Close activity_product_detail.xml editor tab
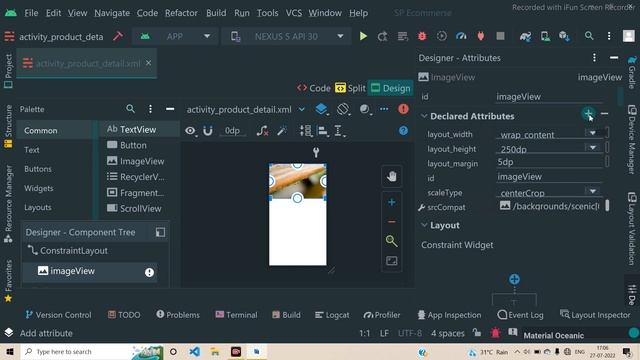 tap(149, 63)
